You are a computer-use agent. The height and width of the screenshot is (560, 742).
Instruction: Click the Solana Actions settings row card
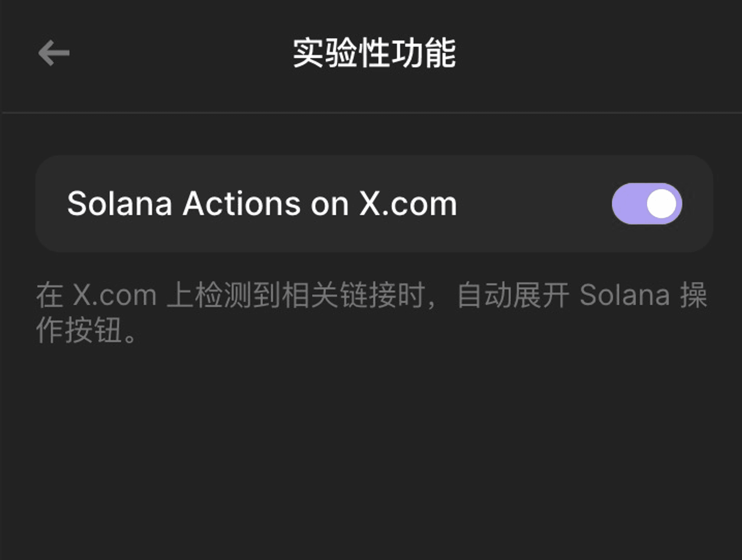click(x=374, y=204)
